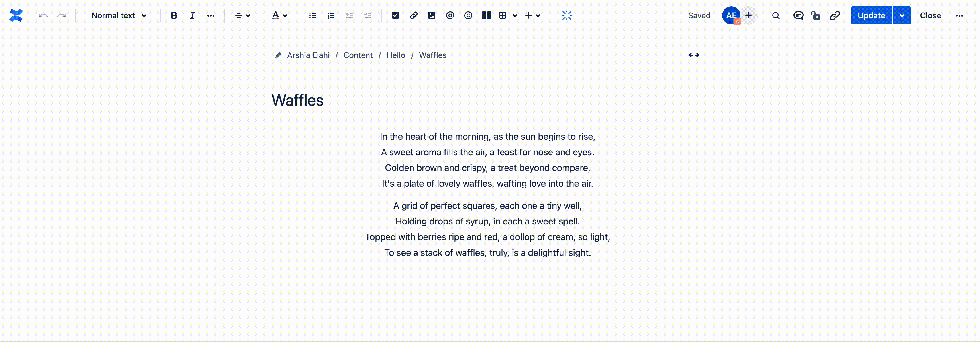Go to the Hello breadcrumb page
Screen dimensions: 980x342
click(396, 55)
